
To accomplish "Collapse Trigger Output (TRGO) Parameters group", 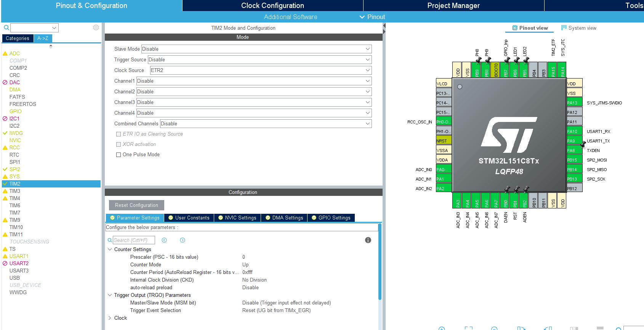I will pyautogui.click(x=110, y=295).
